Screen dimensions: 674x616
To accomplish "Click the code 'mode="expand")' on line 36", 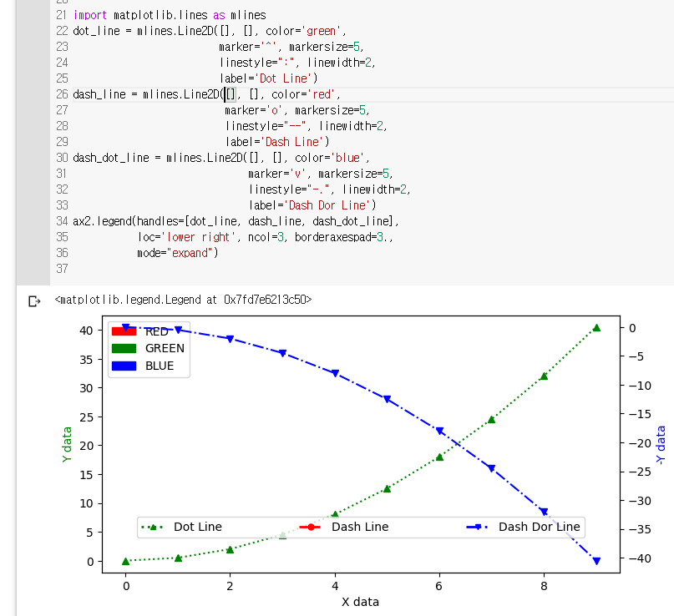I will tap(178, 253).
